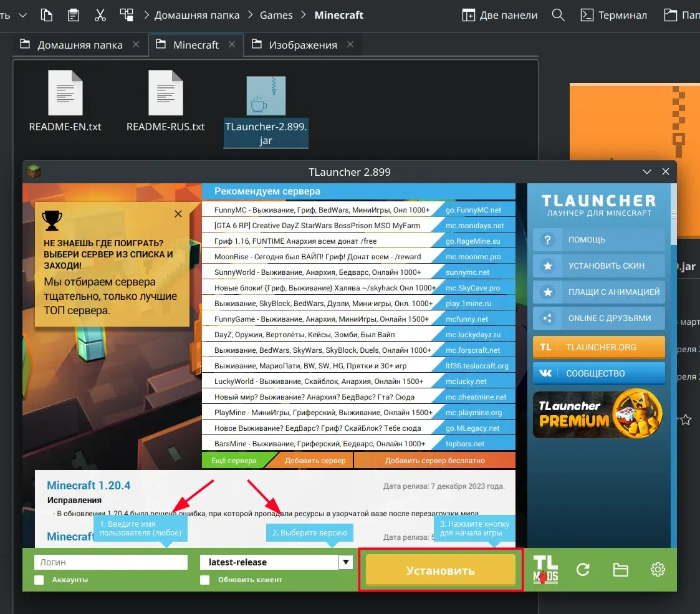700x614 pixels.
Task: Go to Games in the breadcrumb path
Action: [x=276, y=15]
